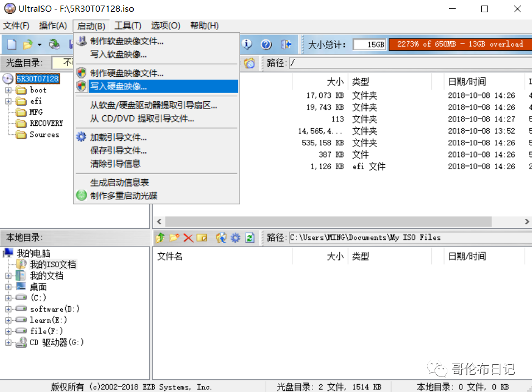Click the Up folder icon in local toolbar
The height and width of the screenshot is (392, 532).
[x=160, y=238]
